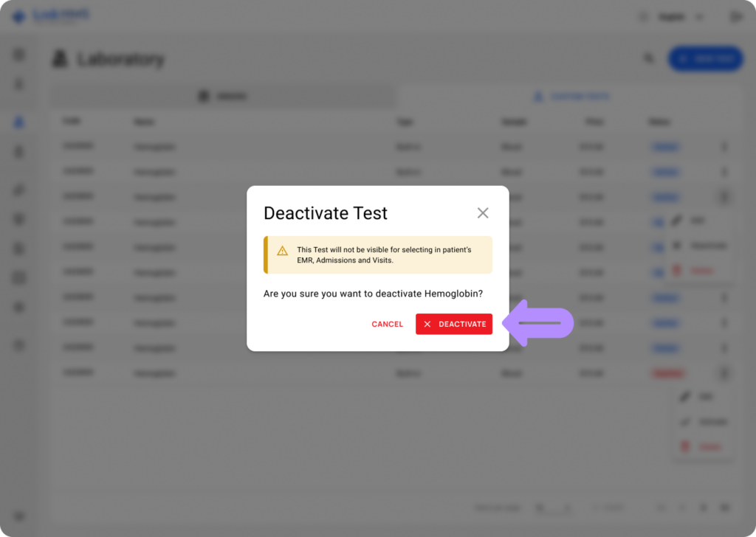
Task: Open the search icon in the top bar
Action: coord(643,15)
